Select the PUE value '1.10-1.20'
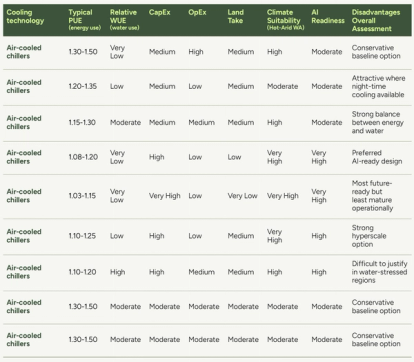This screenshot has width=414, height=362. point(82,272)
